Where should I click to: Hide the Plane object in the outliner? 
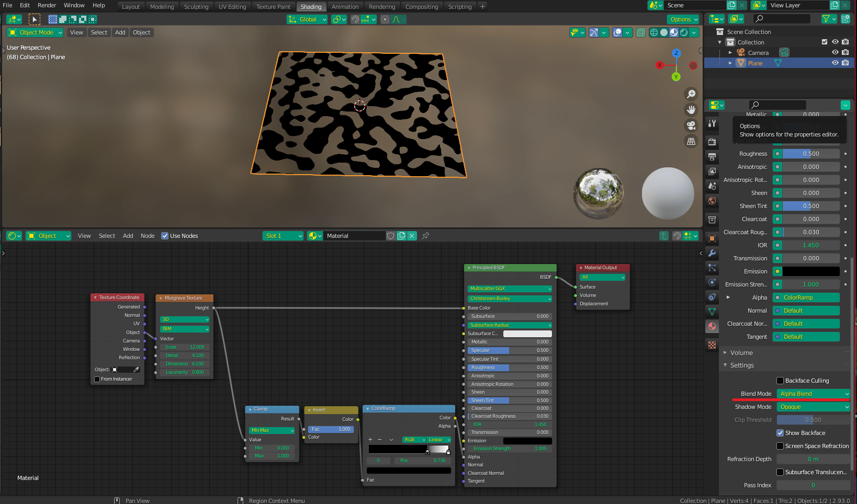click(x=836, y=63)
